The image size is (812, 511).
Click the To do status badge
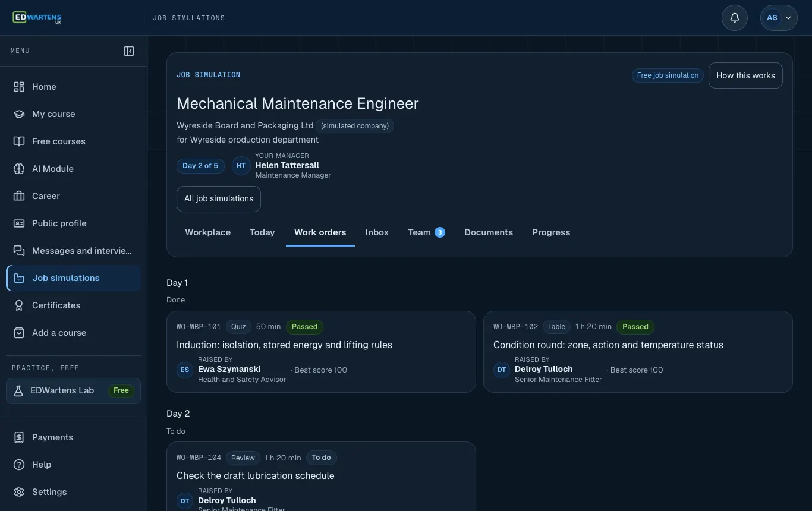[321, 458]
